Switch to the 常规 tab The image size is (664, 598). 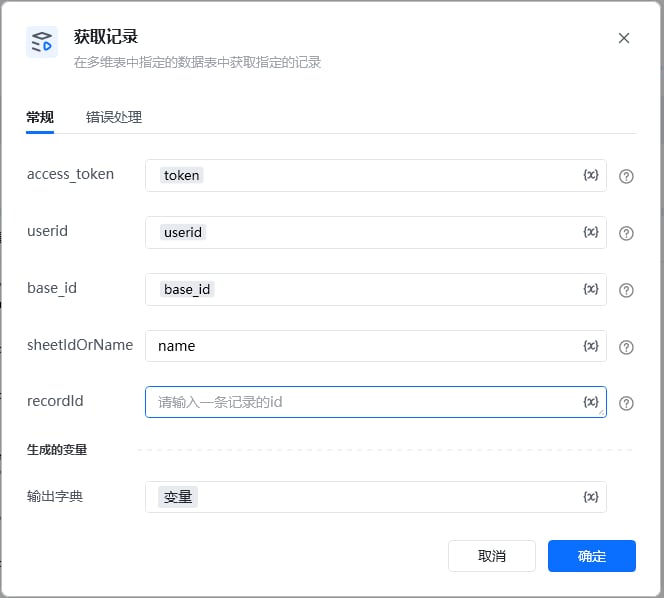(40, 117)
